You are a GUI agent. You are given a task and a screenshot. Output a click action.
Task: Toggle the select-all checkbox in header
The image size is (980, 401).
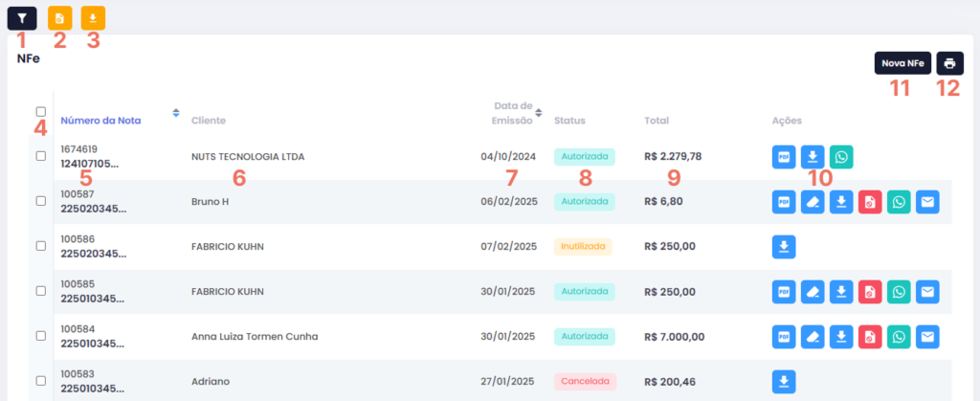[40, 111]
